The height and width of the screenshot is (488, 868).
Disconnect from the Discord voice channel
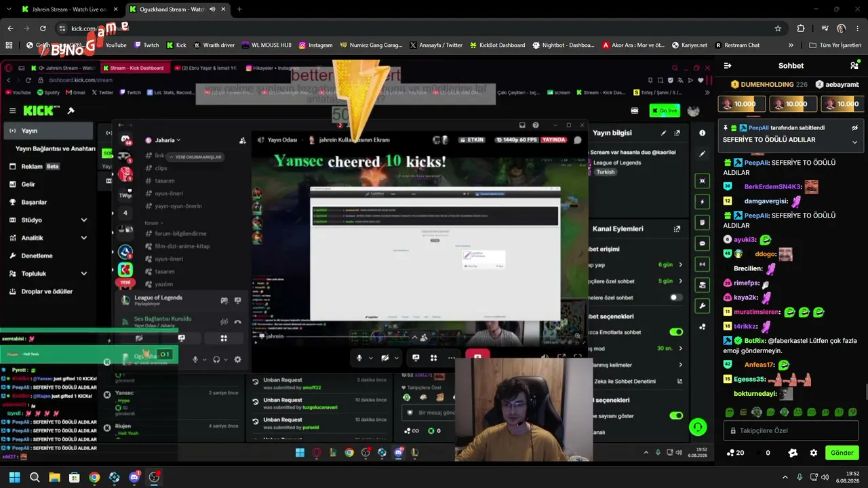237,322
